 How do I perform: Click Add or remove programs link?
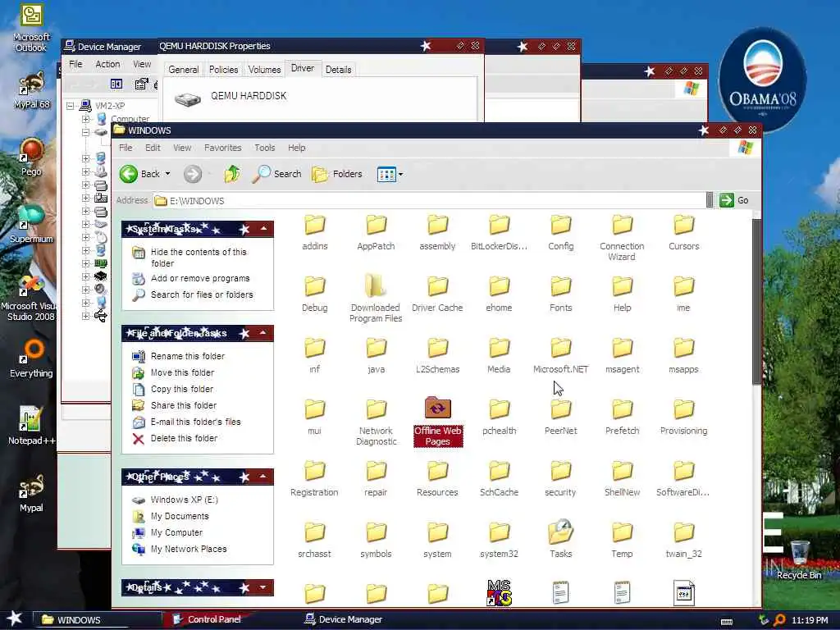pyautogui.click(x=200, y=279)
